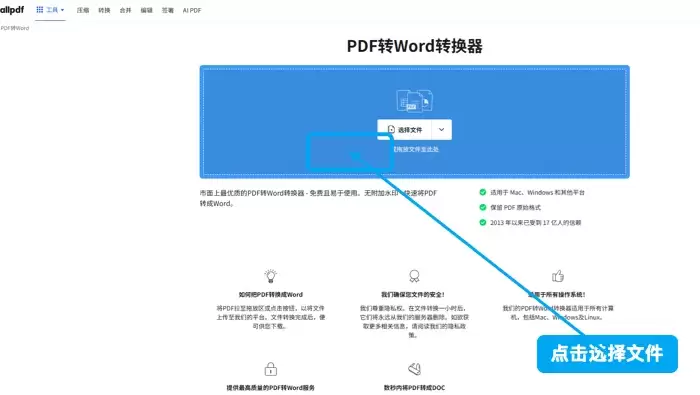
Task: Open the AI PDF menu item
Action: click(x=192, y=10)
